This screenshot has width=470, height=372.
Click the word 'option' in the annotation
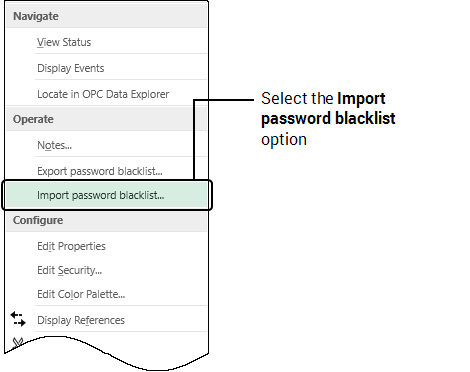(x=284, y=140)
